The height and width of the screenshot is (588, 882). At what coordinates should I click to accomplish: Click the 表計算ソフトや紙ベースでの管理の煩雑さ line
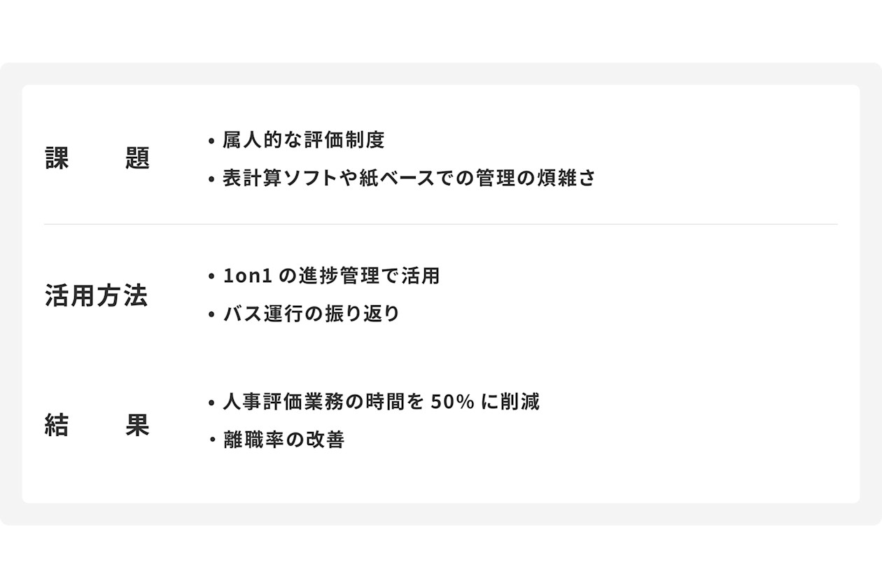(x=409, y=178)
